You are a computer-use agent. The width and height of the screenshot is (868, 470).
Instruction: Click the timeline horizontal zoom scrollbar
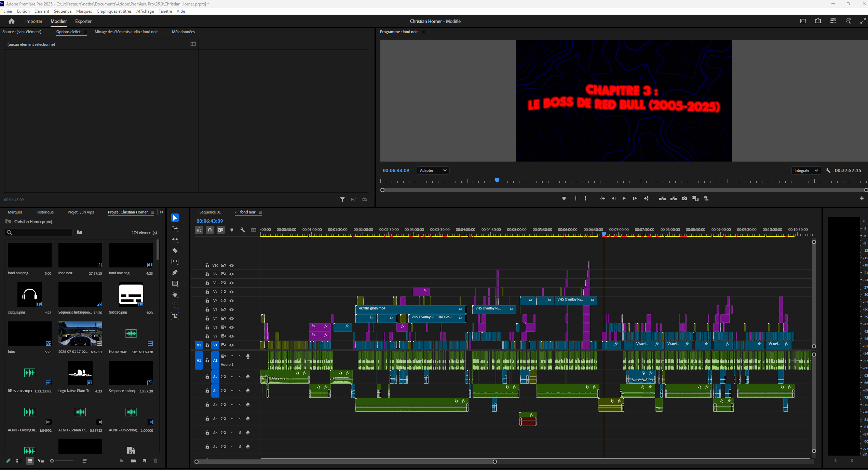[345, 461]
